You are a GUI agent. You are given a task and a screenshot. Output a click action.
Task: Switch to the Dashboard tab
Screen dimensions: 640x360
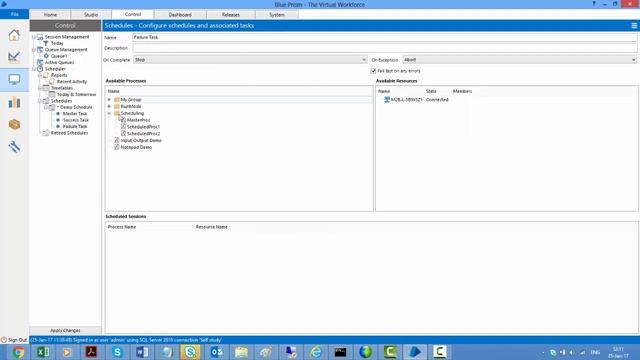(180, 15)
